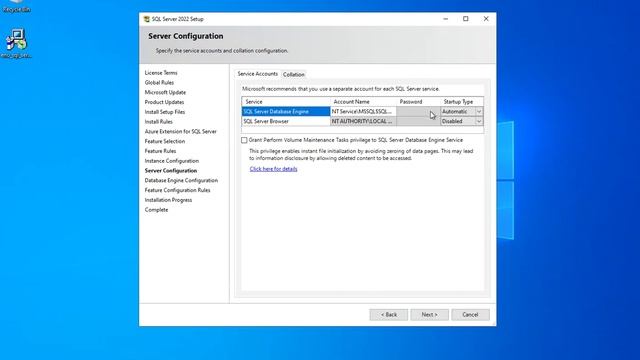Close the SQL Server 2022 Setup window
This screenshot has width=640, height=360.
pos(486,19)
